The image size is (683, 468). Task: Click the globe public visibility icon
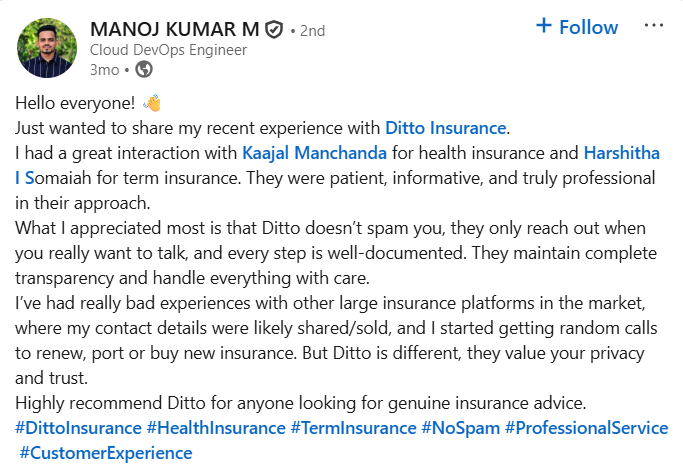click(144, 69)
